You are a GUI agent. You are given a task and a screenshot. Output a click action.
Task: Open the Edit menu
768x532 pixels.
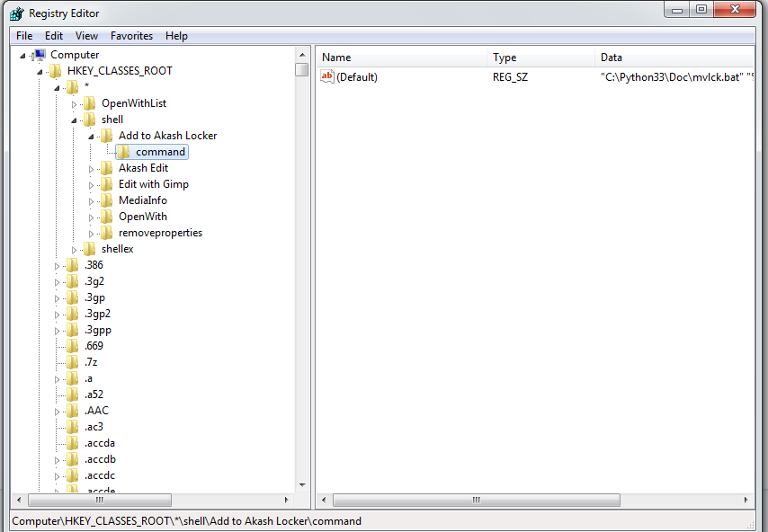tap(54, 36)
